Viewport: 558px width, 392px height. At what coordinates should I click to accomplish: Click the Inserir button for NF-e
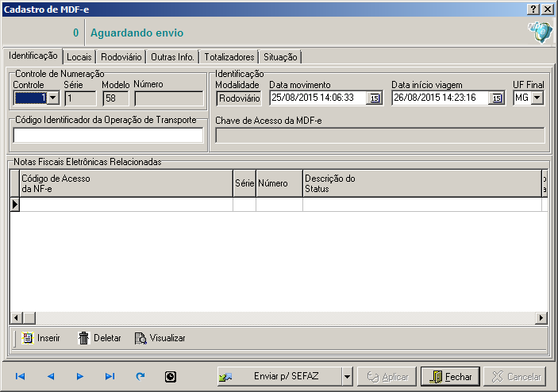(x=41, y=338)
